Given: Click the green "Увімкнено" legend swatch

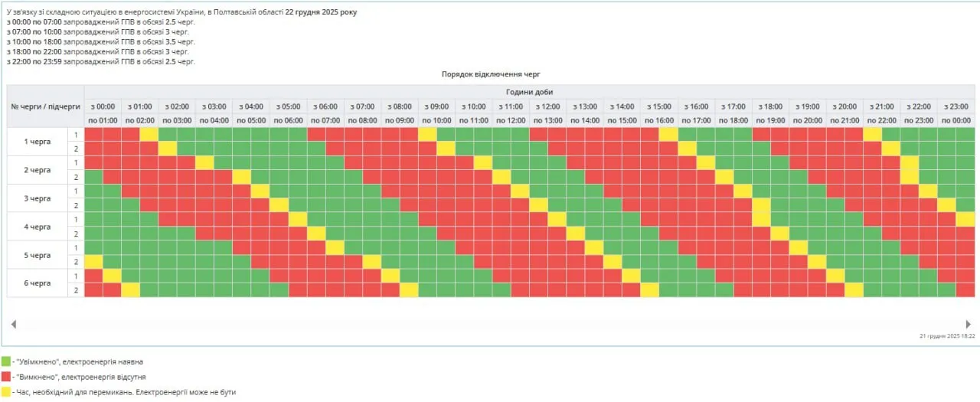Looking at the screenshot, I should tap(5, 361).
